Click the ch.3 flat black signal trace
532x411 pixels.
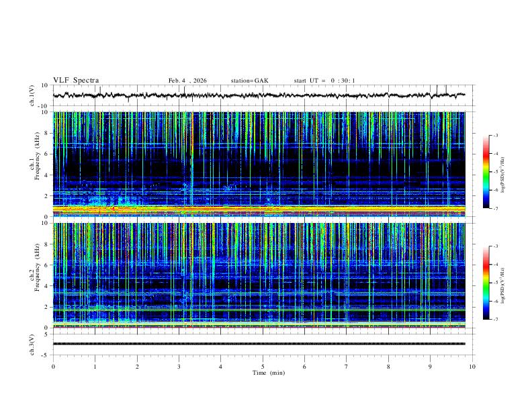tap(259, 344)
